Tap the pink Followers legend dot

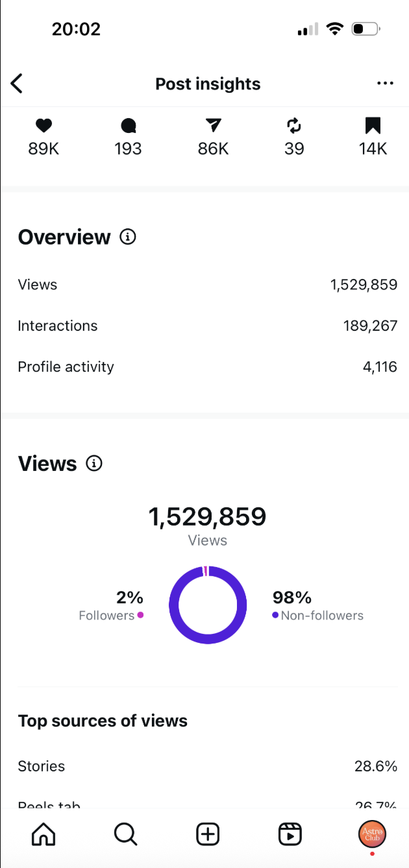tap(140, 615)
